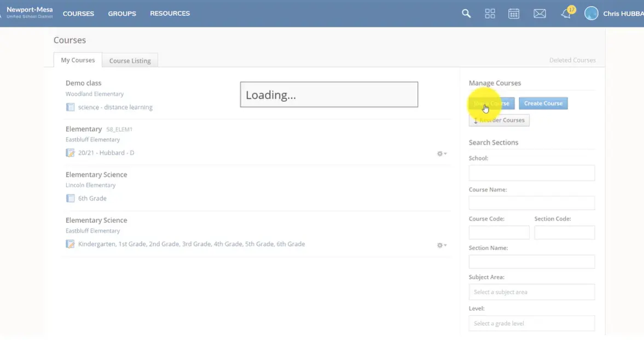Click the Reorder Courses button
644x340 pixels.
[x=499, y=120]
